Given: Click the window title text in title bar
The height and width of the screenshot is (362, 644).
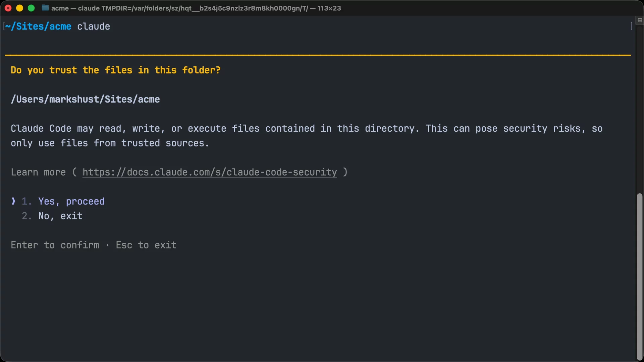Looking at the screenshot, I should coord(196,8).
